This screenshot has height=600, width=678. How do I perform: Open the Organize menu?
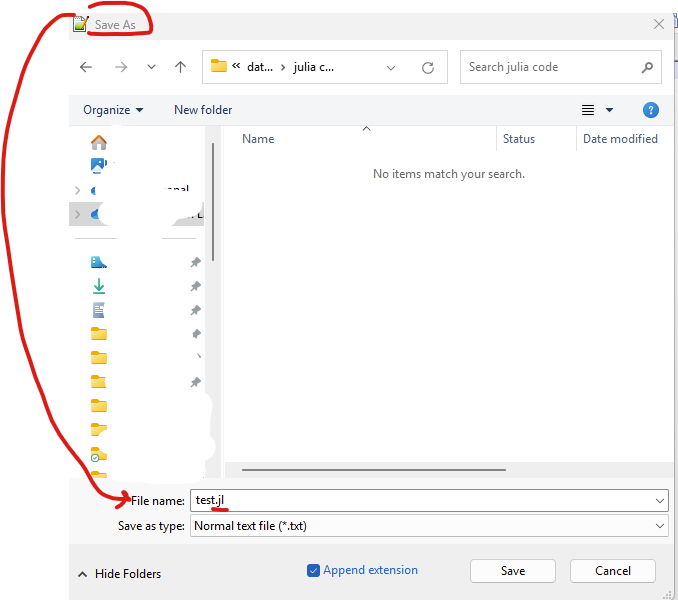point(113,110)
